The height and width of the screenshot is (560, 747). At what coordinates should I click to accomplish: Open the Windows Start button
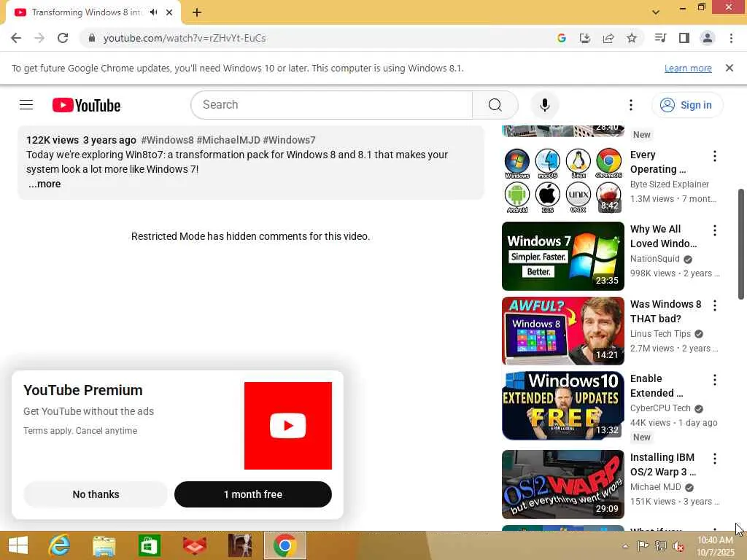(x=18, y=545)
